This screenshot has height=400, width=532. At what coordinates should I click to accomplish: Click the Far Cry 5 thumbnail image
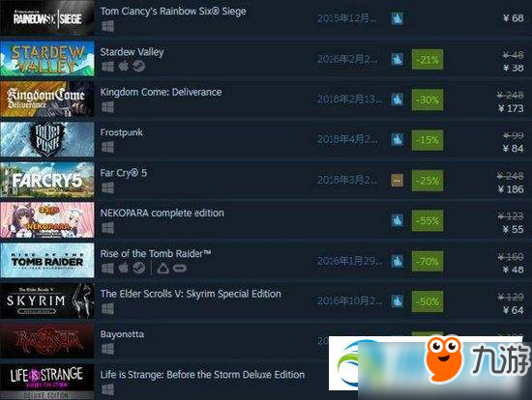point(47,180)
